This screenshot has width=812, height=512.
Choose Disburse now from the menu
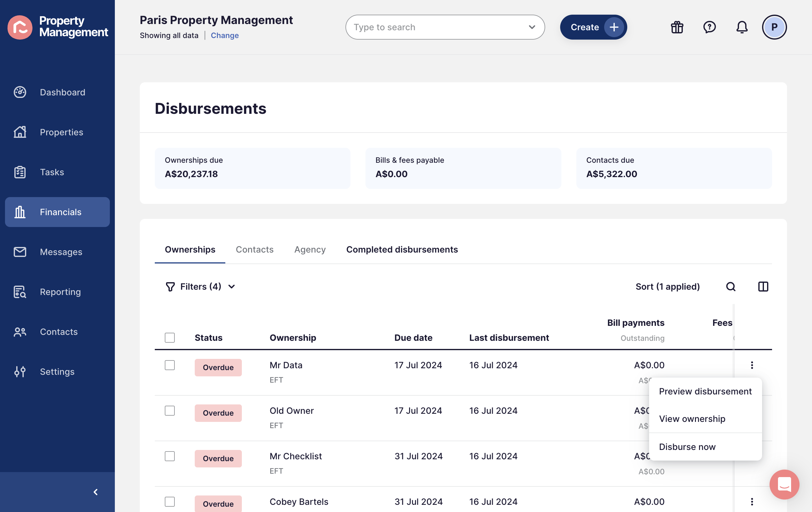(x=705, y=447)
